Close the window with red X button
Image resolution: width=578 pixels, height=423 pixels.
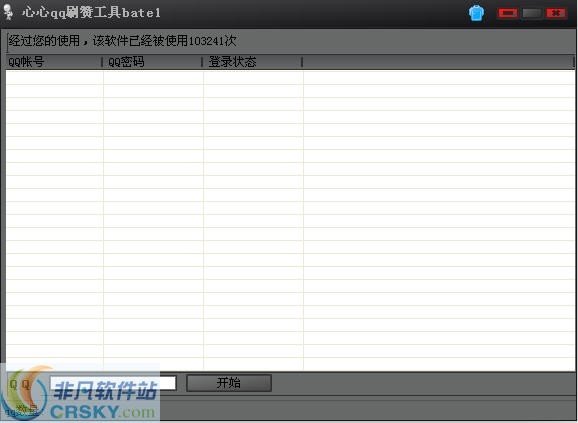point(556,13)
